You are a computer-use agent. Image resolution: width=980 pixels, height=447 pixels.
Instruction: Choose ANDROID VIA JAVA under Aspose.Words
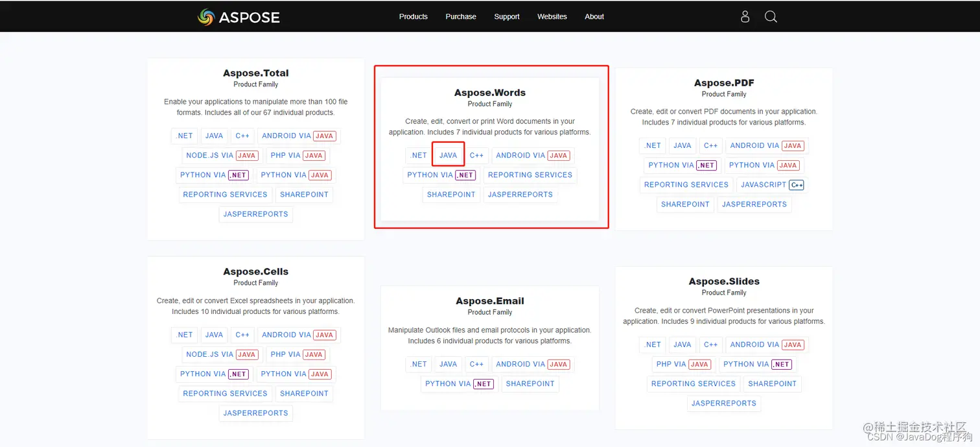pyautogui.click(x=533, y=156)
